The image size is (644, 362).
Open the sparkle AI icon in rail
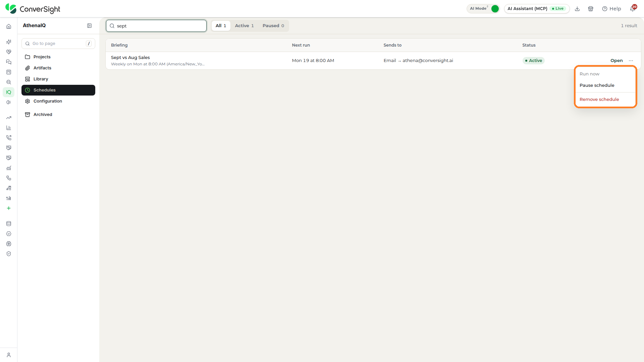[x=9, y=42]
